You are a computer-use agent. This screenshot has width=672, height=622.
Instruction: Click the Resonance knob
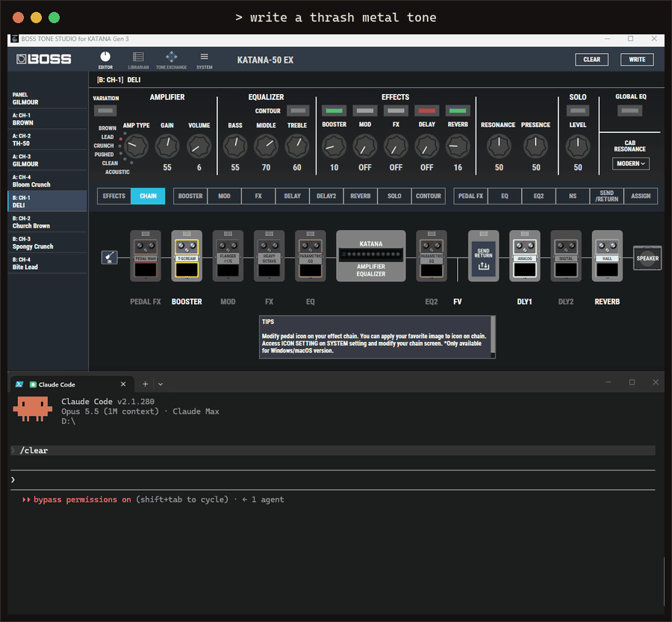coord(499,146)
